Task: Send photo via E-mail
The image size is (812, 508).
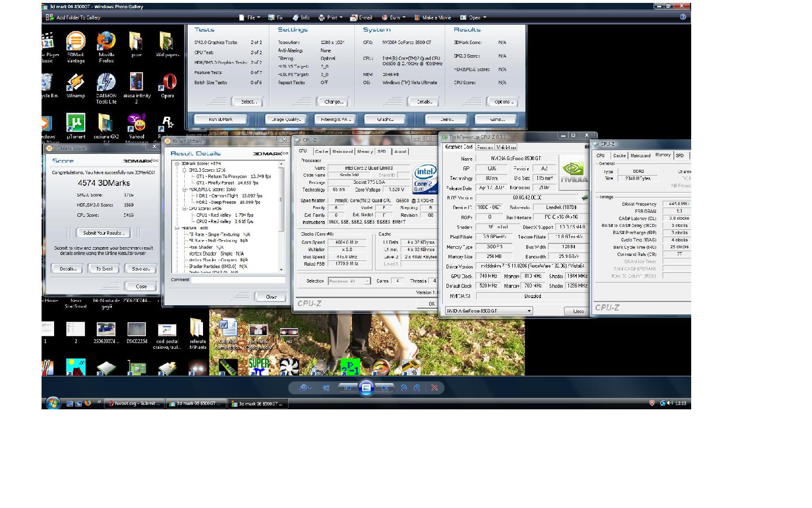Action: 362,17
